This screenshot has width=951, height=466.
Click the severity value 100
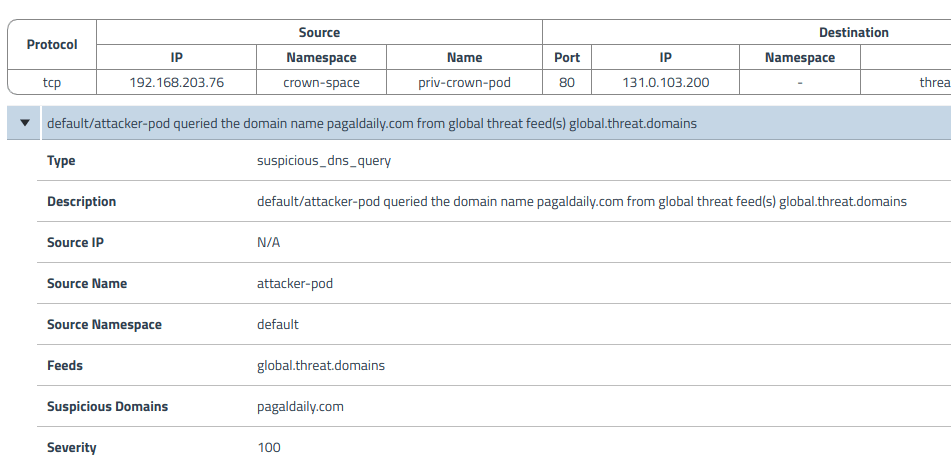269,448
